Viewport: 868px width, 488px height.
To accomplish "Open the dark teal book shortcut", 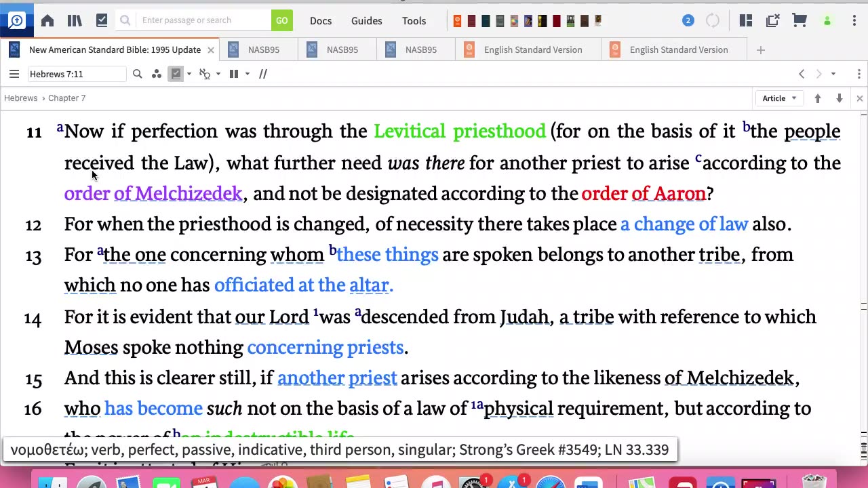I will (486, 21).
